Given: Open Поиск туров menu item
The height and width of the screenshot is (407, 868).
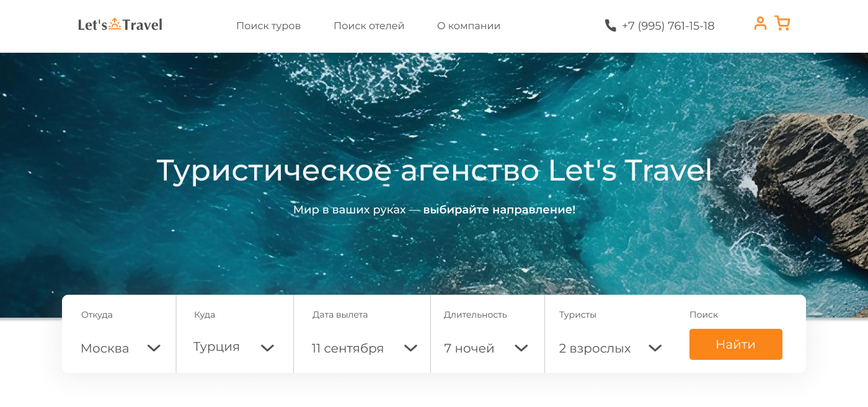Looking at the screenshot, I should (268, 26).
